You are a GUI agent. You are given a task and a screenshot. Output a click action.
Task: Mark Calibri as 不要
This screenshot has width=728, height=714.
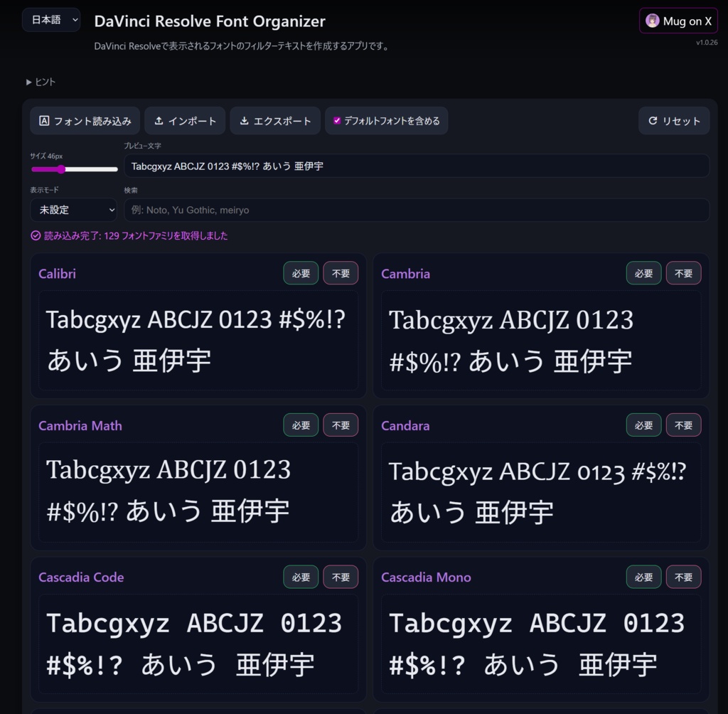click(x=341, y=273)
